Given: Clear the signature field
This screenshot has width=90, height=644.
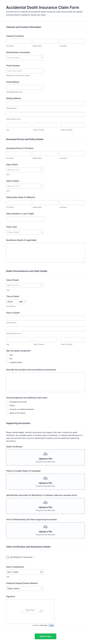Looking at the screenshot, I should point(51,625).
